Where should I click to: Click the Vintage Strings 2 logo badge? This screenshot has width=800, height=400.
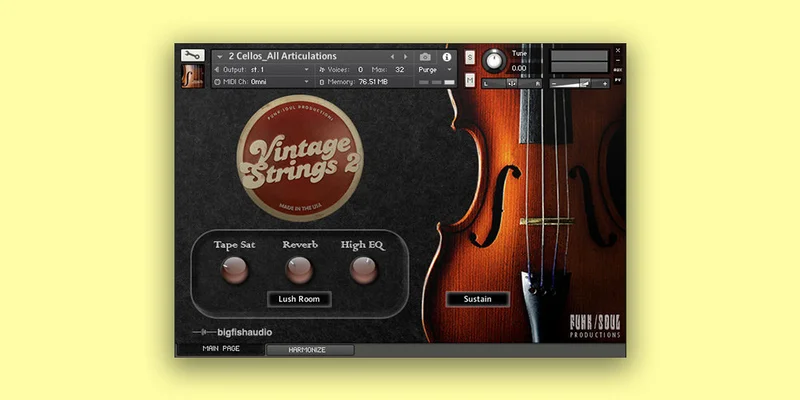click(300, 158)
